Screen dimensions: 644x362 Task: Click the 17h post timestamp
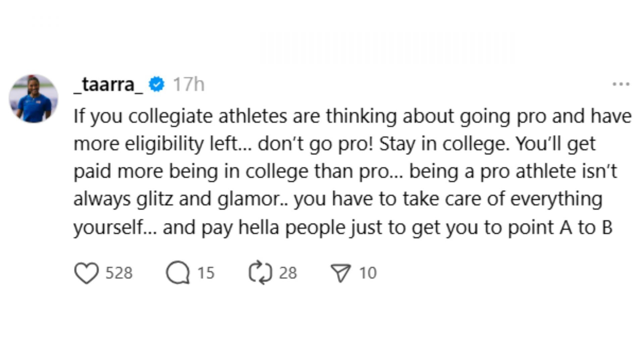point(188,84)
